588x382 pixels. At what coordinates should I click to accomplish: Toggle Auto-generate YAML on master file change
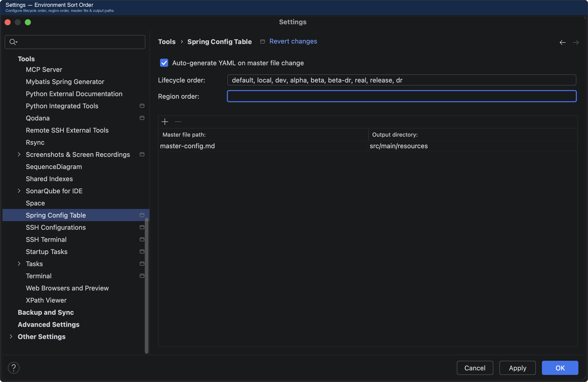tap(164, 63)
